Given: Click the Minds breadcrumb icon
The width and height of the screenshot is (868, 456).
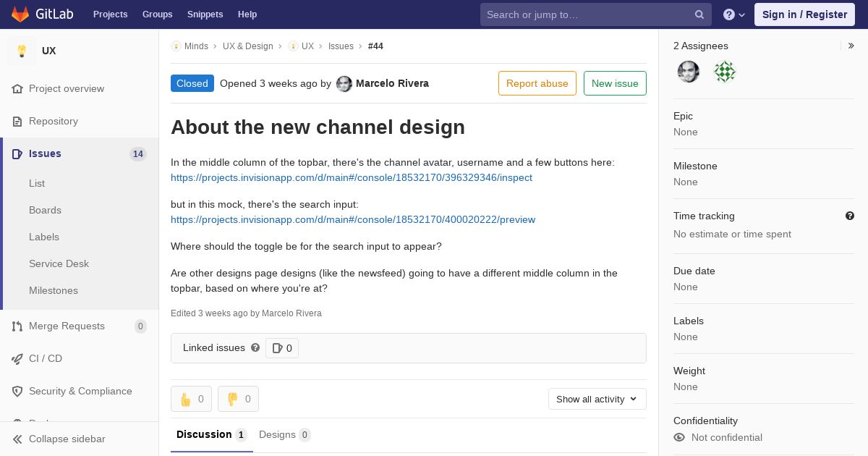Looking at the screenshot, I should pyautogui.click(x=176, y=46).
